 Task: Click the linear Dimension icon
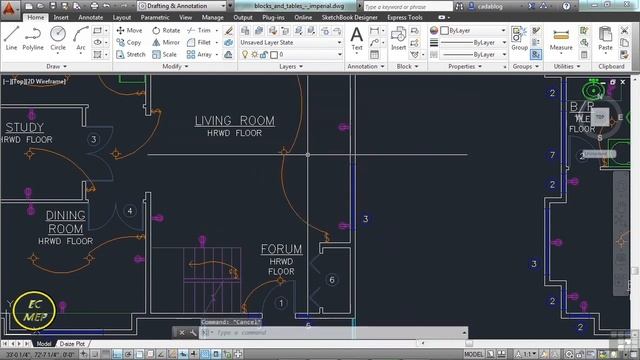(374, 31)
